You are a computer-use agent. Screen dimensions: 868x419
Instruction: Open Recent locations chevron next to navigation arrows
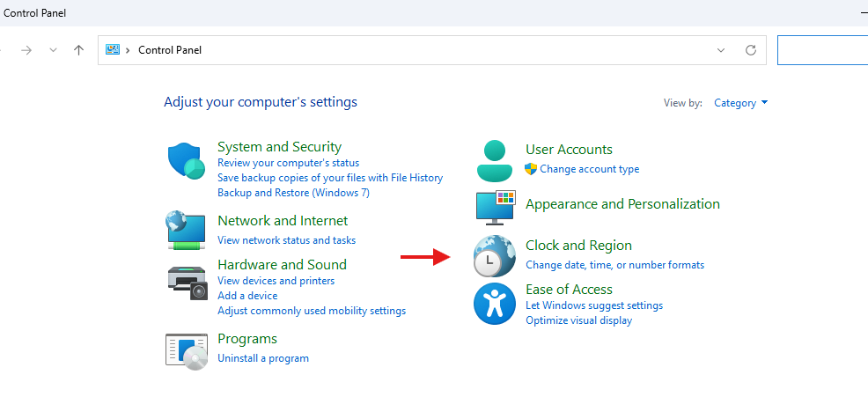click(x=53, y=50)
